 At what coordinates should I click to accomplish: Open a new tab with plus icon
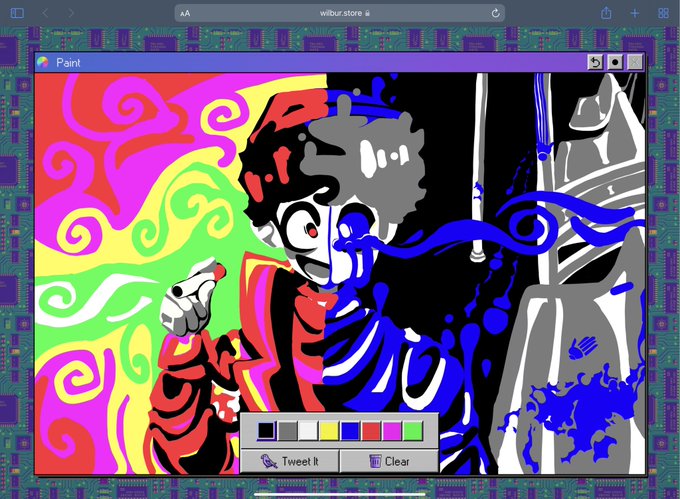[x=634, y=13]
